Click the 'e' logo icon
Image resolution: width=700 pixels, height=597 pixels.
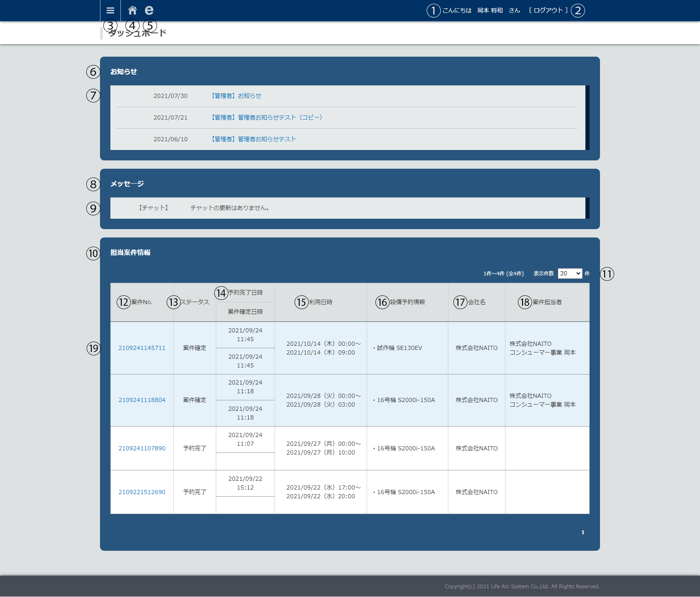[x=149, y=10]
